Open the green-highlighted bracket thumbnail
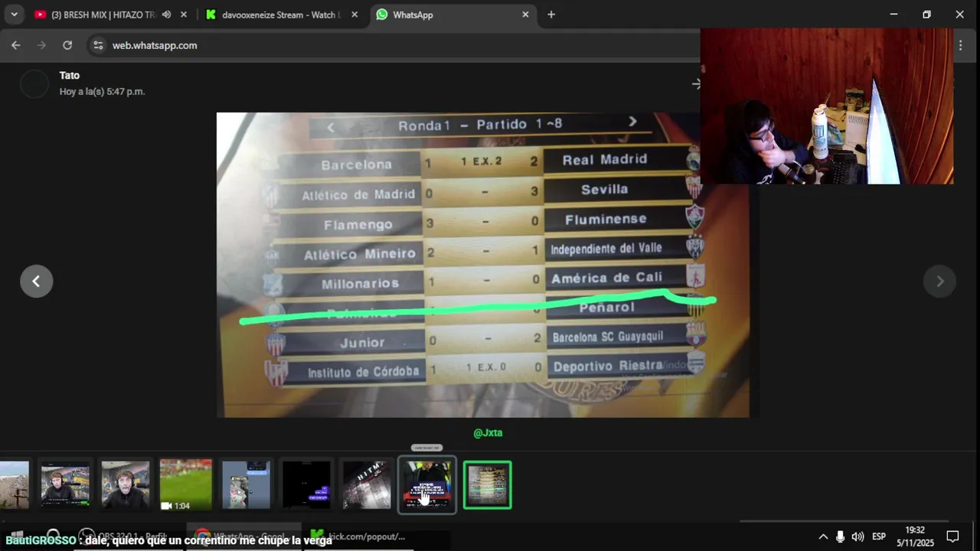 point(488,484)
